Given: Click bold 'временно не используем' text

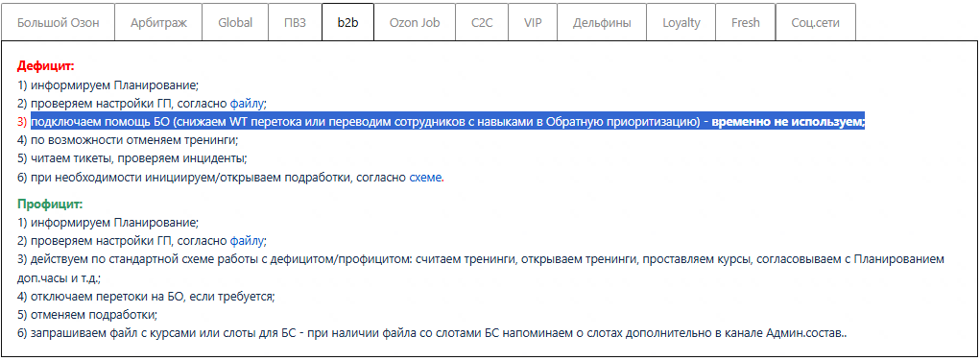Looking at the screenshot, I should click(787, 121).
